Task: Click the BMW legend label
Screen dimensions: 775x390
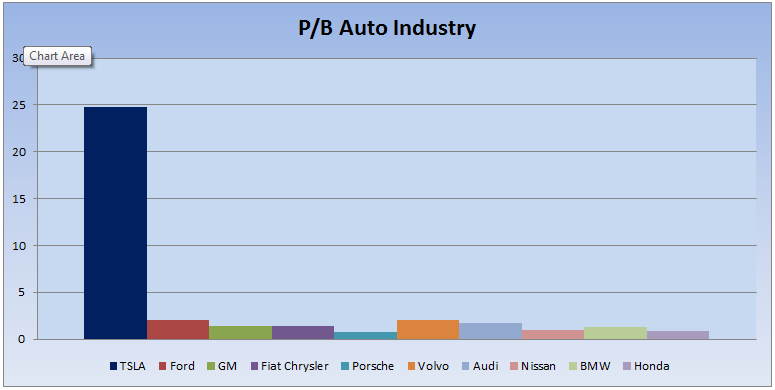Action: click(x=595, y=366)
